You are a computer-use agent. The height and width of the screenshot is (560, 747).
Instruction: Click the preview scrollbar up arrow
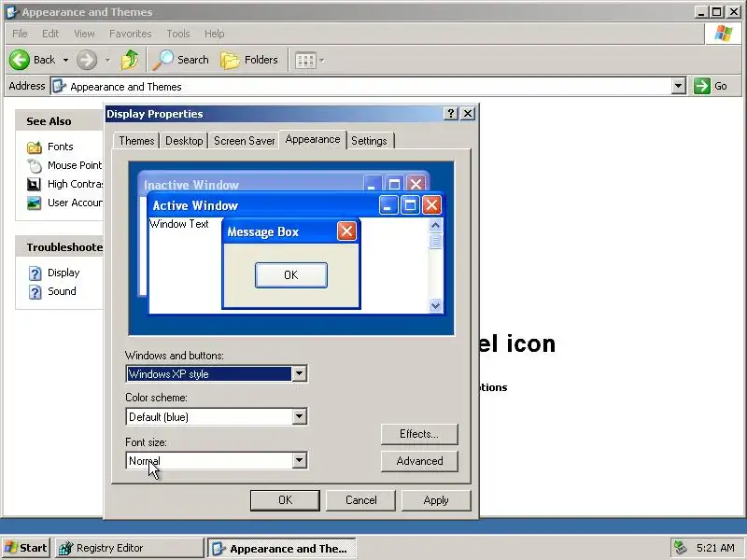(x=435, y=225)
